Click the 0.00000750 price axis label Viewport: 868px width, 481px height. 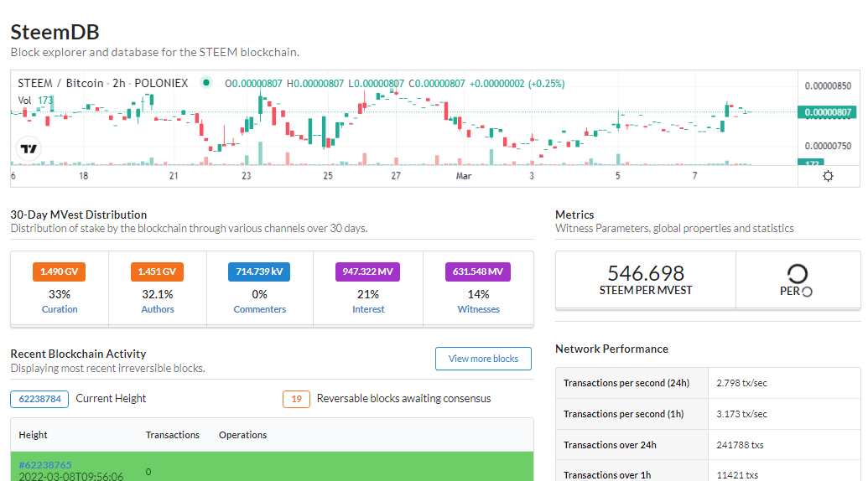point(828,146)
